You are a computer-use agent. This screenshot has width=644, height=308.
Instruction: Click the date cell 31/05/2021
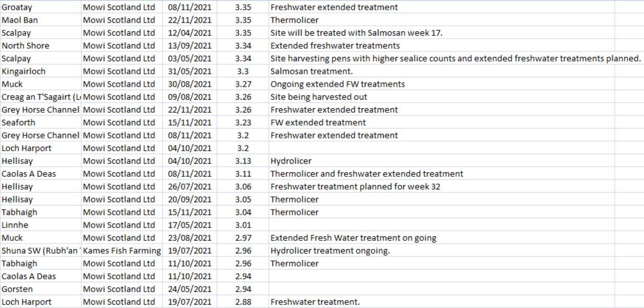(x=190, y=71)
